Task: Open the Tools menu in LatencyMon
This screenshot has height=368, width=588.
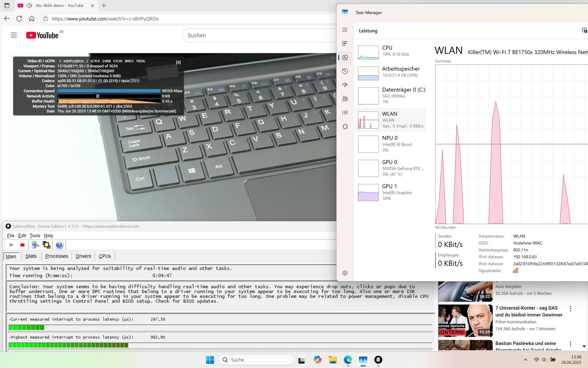Action: point(35,236)
